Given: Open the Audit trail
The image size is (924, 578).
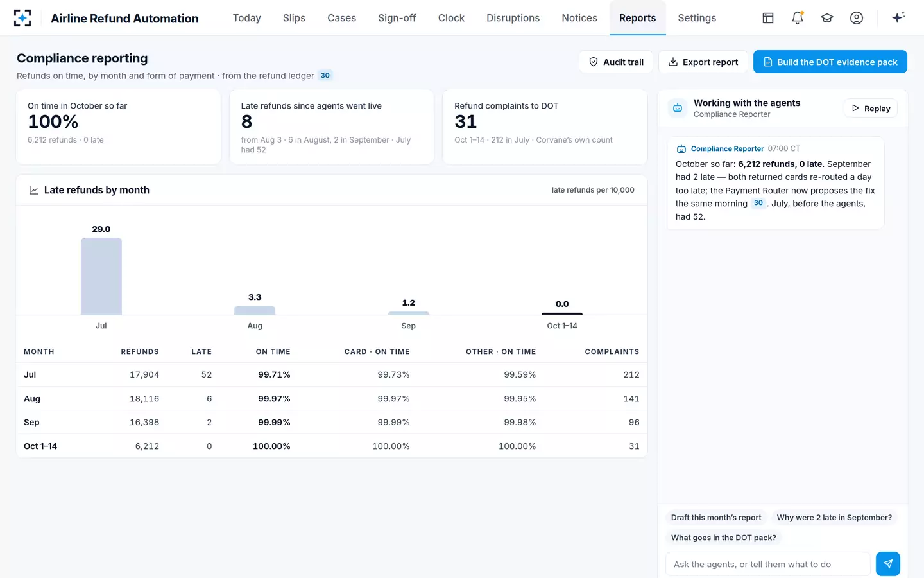Looking at the screenshot, I should click(x=616, y=62).
